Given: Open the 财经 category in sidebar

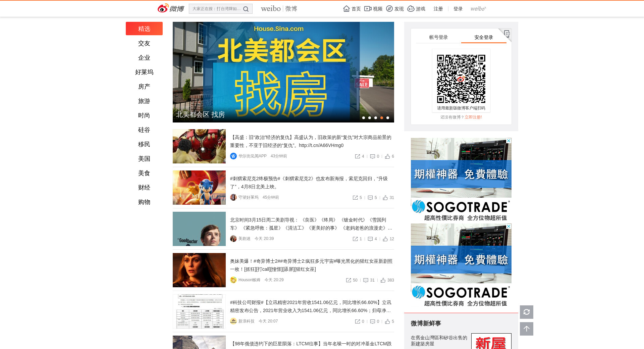Looking at the screenshot, I should pos(144,188).
